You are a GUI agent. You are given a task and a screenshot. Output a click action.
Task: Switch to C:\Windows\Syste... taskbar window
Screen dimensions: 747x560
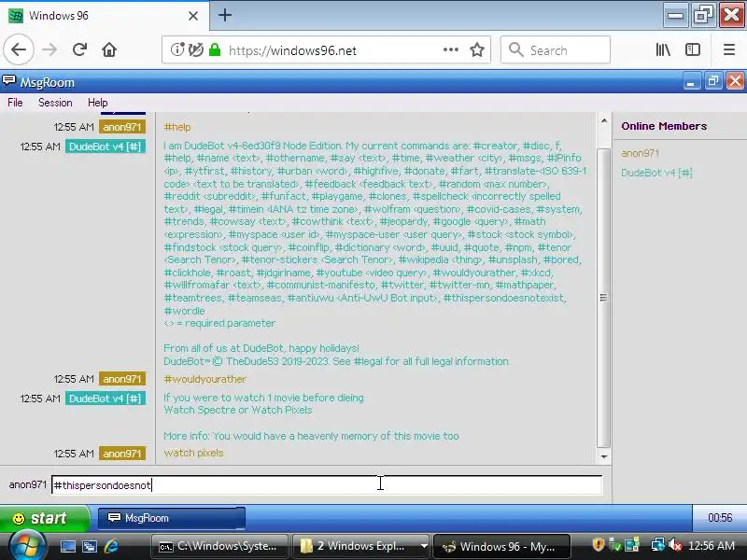(x=219, y=546)
